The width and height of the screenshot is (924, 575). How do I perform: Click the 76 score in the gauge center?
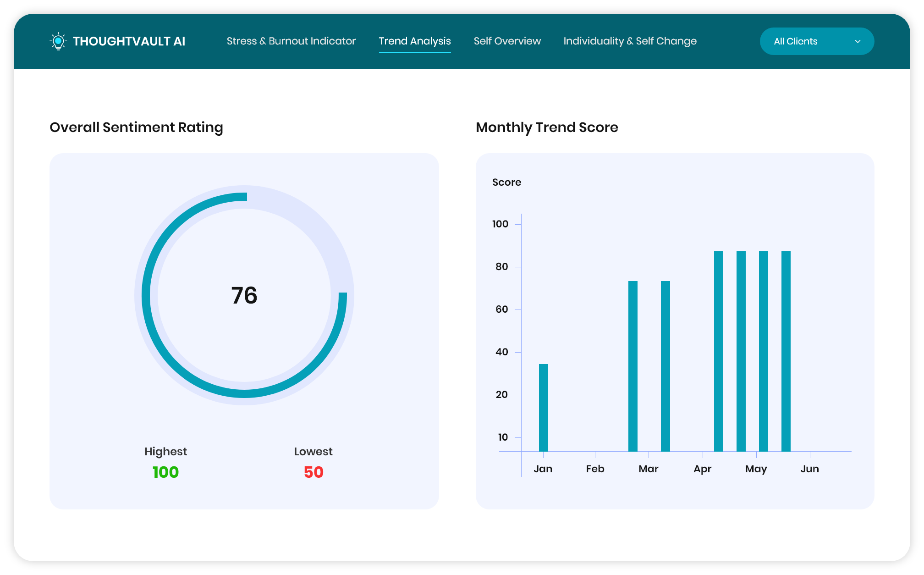(244, 295)
